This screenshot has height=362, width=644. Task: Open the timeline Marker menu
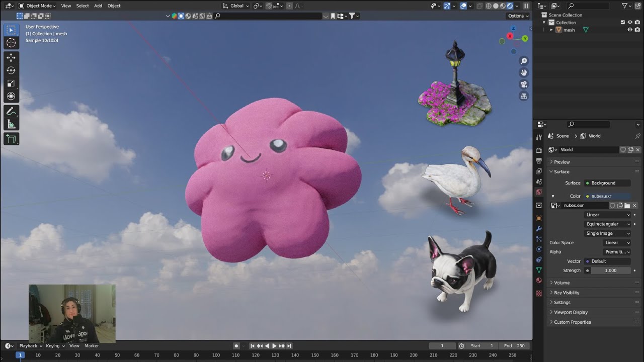click(92, 346)
